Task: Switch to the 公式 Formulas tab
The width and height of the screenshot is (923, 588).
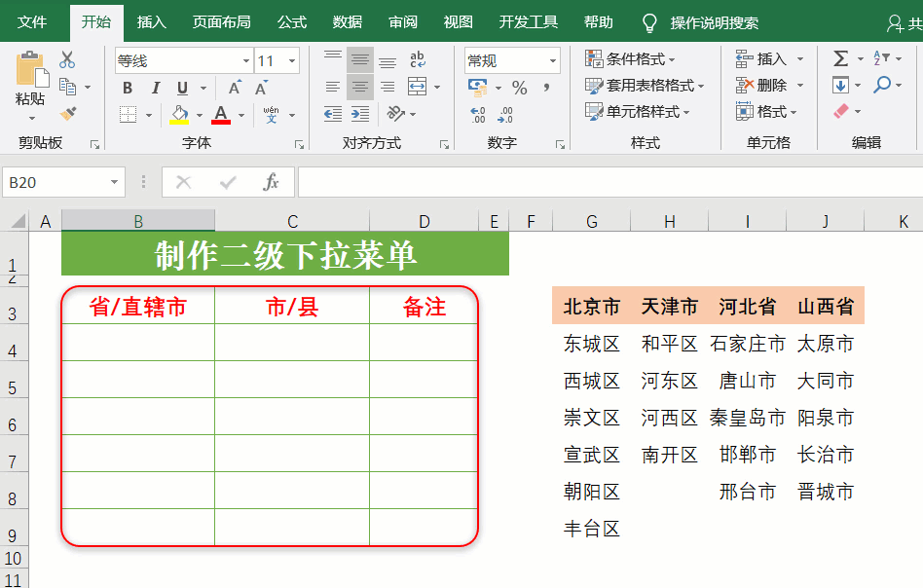Action: [292, 22]
